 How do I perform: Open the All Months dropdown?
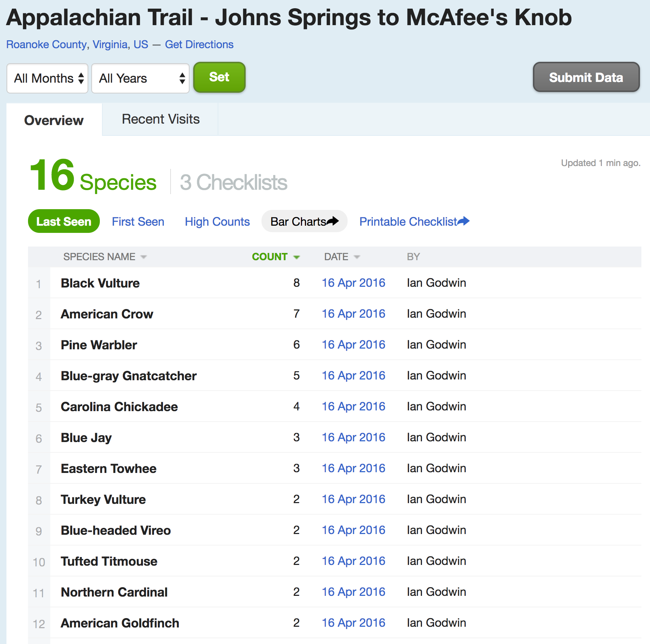pos(48,78)
